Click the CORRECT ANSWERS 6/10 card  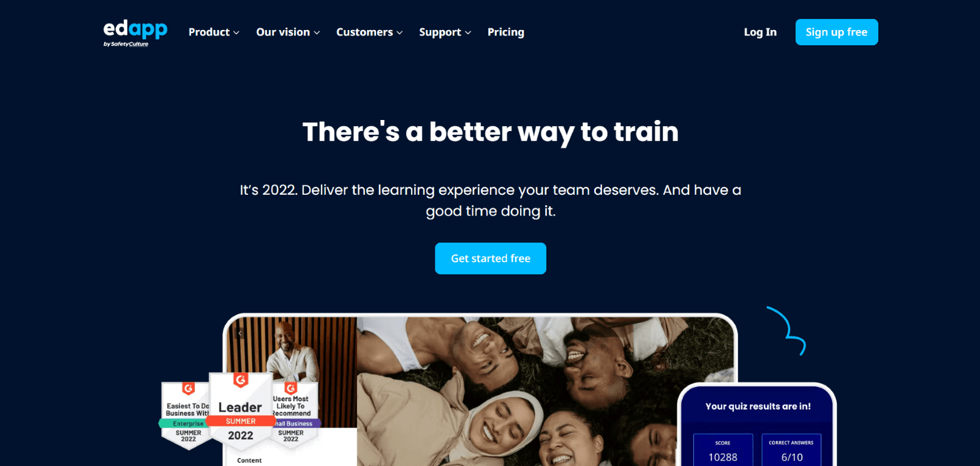[791, 450]
